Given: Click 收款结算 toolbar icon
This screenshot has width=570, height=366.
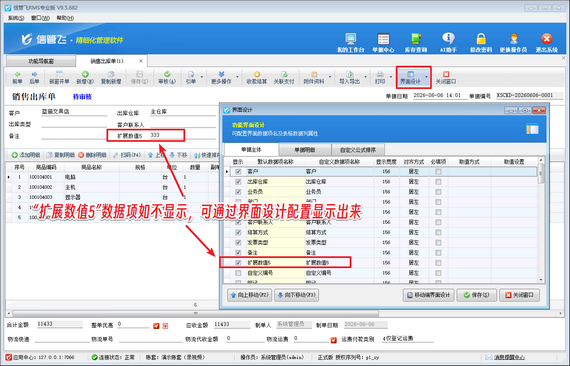Looking at the screenshot, I should pos(257,77).
